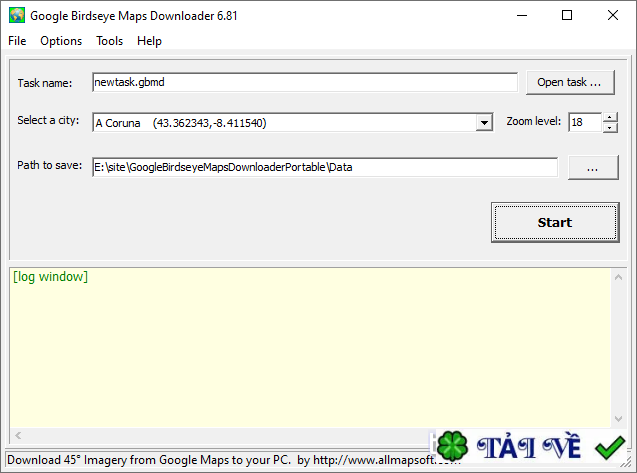Image resolution: width=637 pixels, height=473 pixels.
Task: Increase zoom level with up arrow
Action: tap(610, 117)
